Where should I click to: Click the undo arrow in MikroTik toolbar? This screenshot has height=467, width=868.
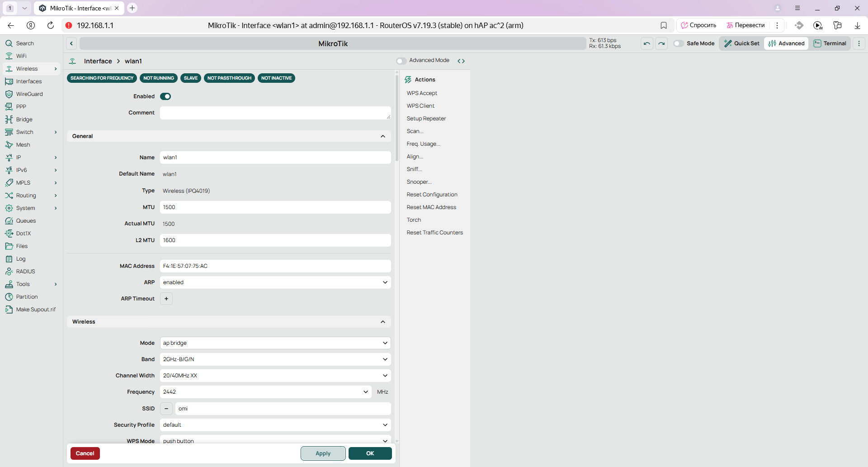pos(647,43)
